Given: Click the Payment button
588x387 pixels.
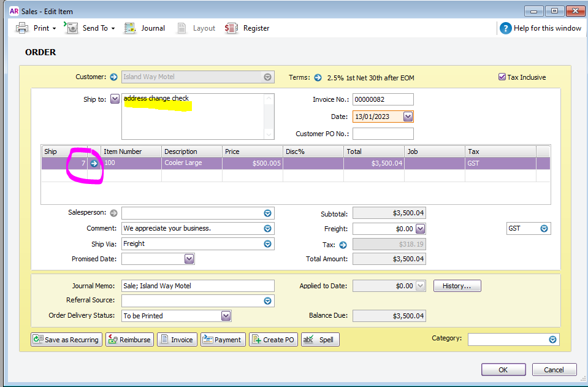Looking at the screenshot, I should [223, 340].
